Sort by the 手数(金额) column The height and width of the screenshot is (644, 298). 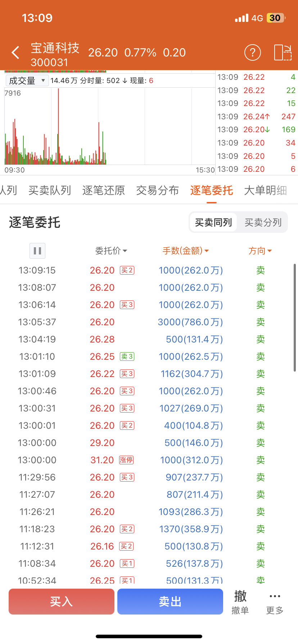click(x=186, y=251)
